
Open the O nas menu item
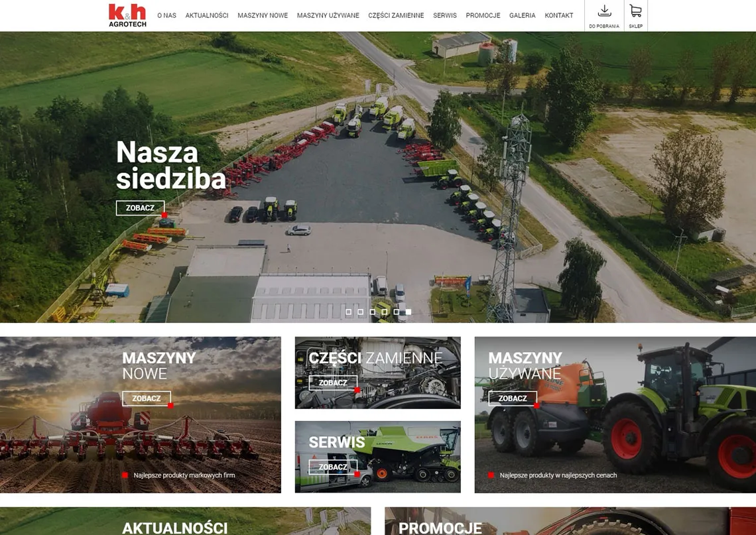tap(166, 15)
